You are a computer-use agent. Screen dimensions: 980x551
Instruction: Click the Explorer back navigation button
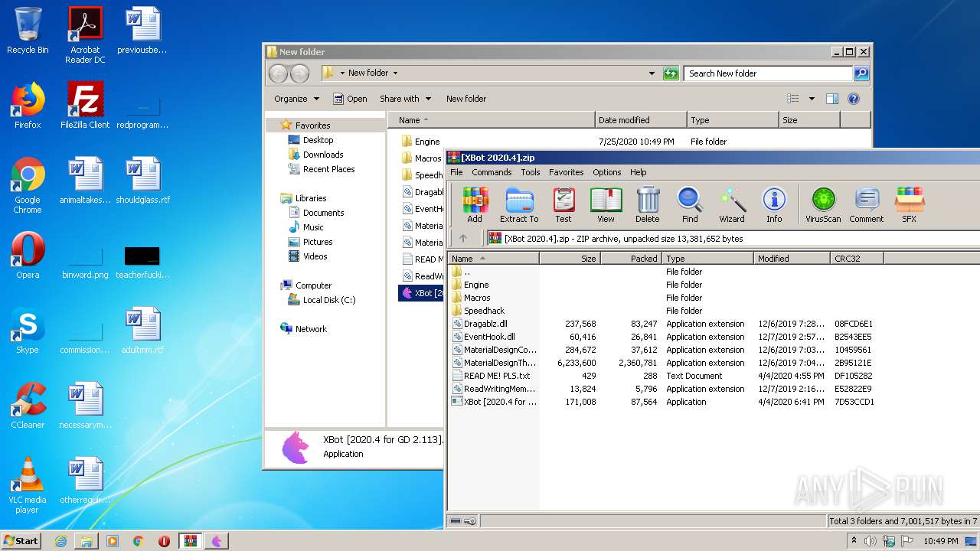click(279, 73)
